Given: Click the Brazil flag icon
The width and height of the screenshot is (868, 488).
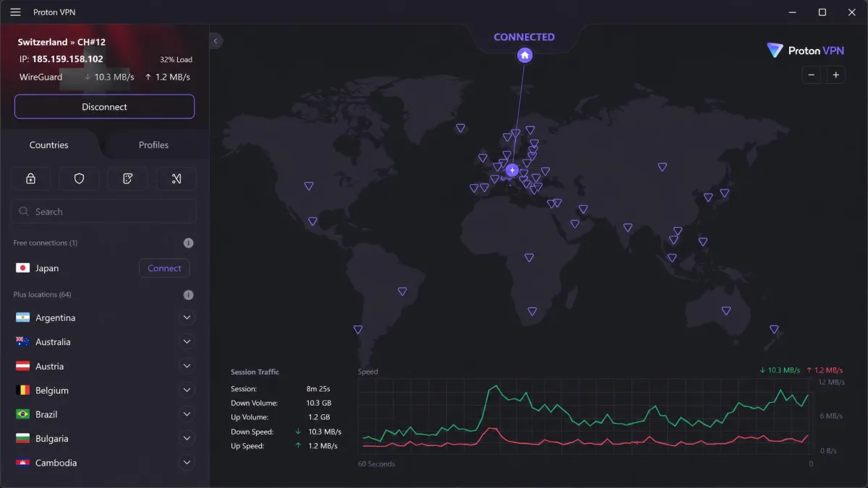Looking at the screenshot, I should click(x=22, y=414).
